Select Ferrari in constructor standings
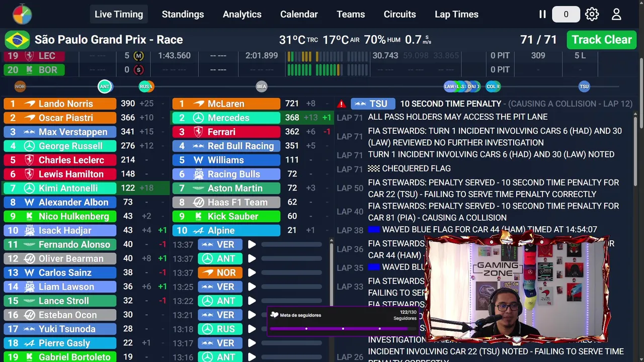Viewport: 644px width, 362px height. tap(226, 132)
